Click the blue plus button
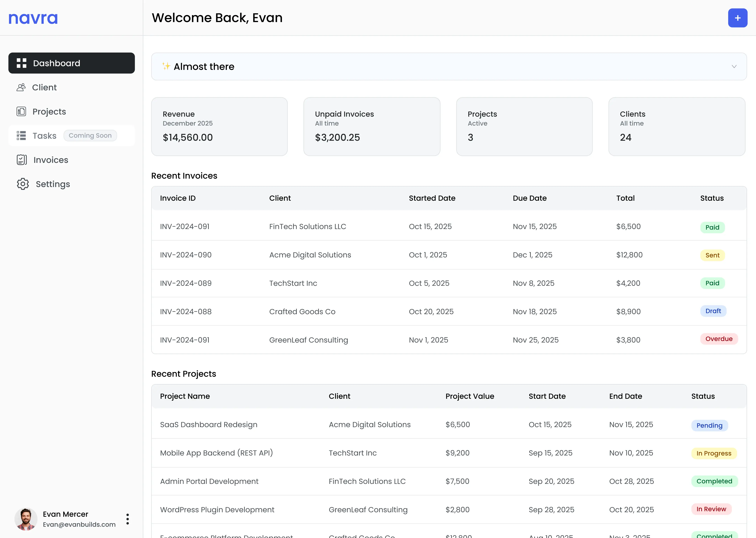 point(737,18)
